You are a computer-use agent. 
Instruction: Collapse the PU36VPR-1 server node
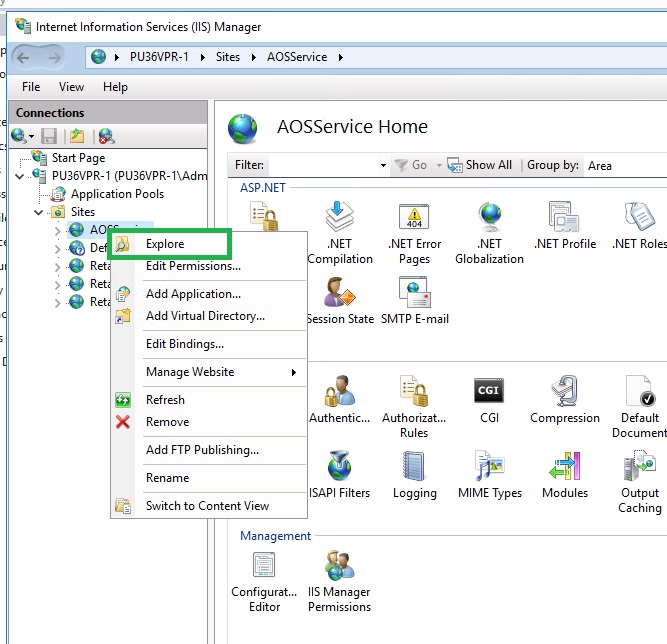coord(21,176)
